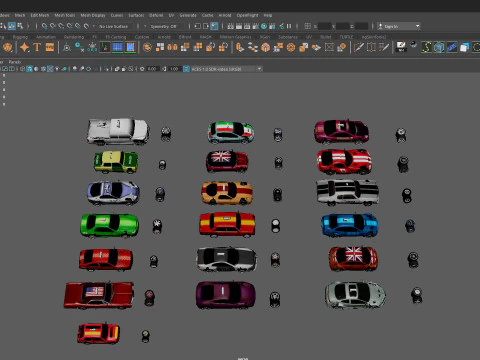Click the exposure value field showing 0.00
The height and width of the screenshot is (360, 480).
tap(152, 69)
